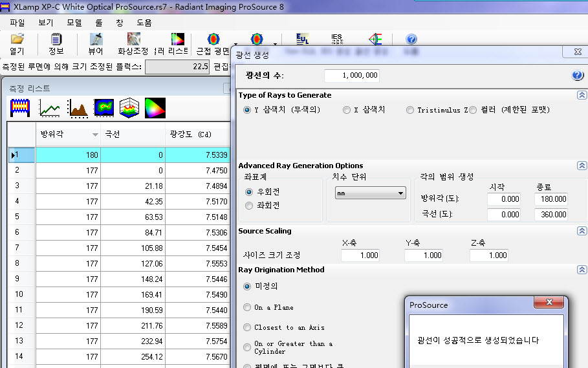Click the second hotspot plot toolbar icon

tap(257, 39)
